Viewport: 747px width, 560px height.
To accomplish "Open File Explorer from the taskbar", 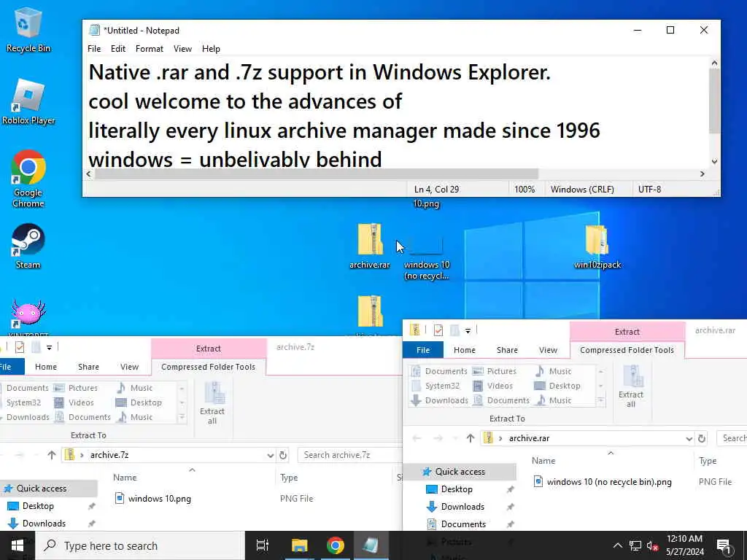I will click(300, 545).
